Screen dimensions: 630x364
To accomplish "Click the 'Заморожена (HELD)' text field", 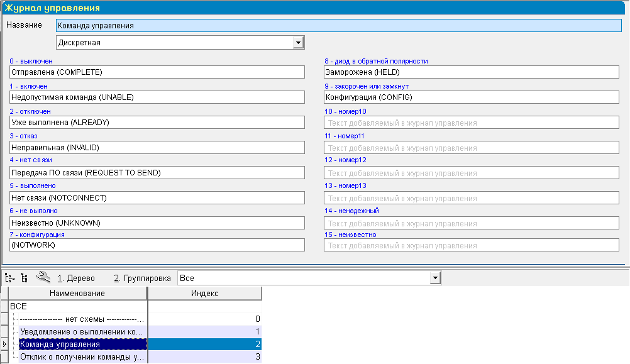I will (471, 72).
